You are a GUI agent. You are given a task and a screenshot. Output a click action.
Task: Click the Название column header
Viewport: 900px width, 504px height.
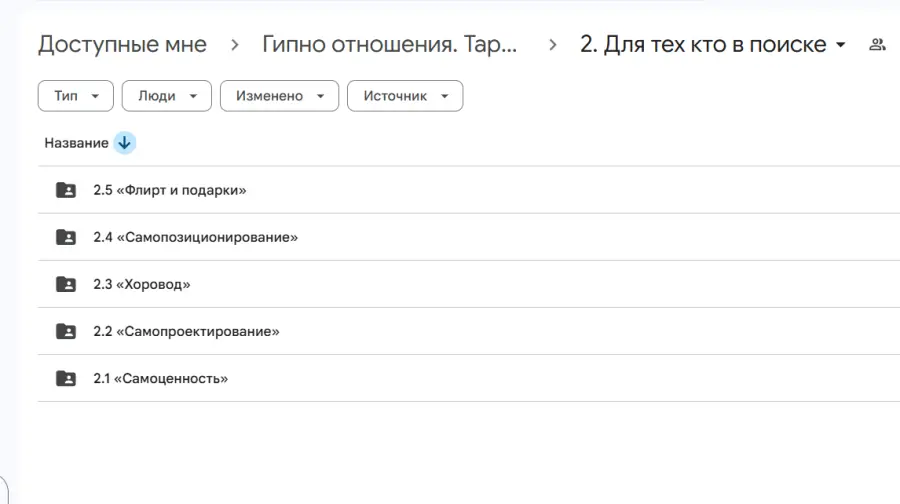coord(76,143)
